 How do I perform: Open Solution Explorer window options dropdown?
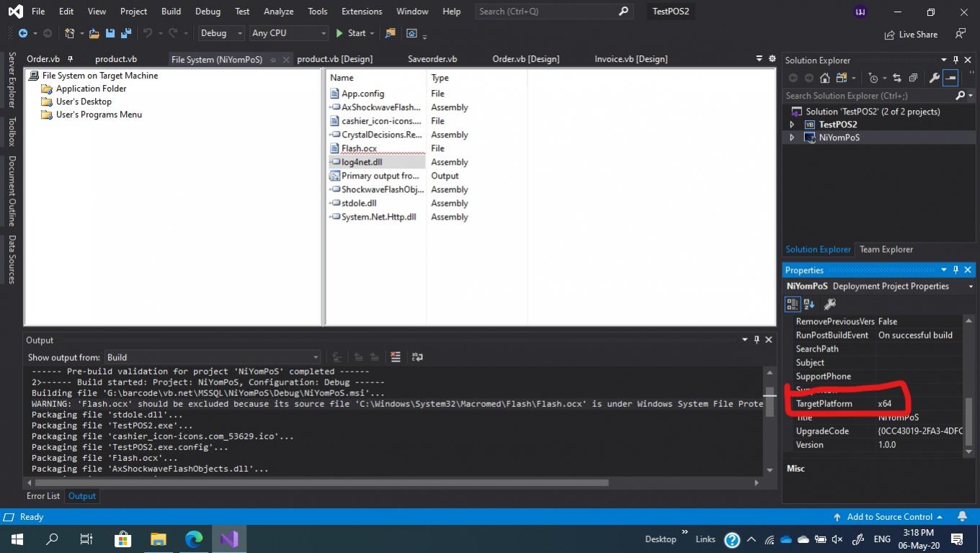point(944,60)
